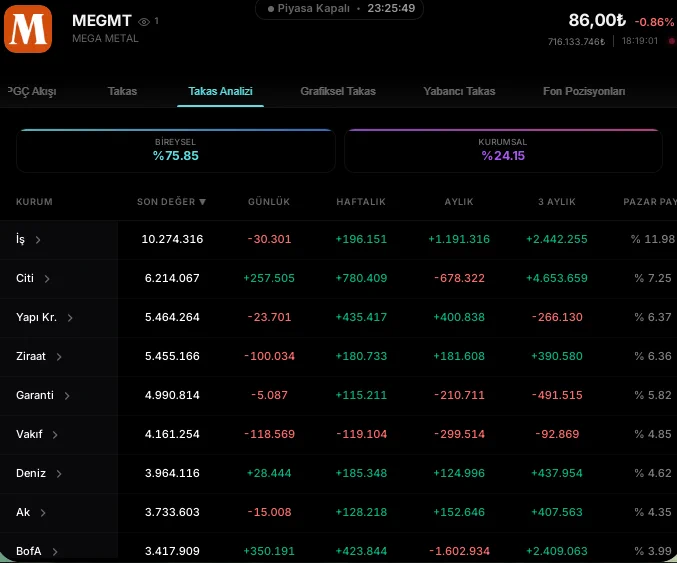This screenshot has width=677, height=563.
Task: Click Citi's daily change +257.505
Action: 269,278
